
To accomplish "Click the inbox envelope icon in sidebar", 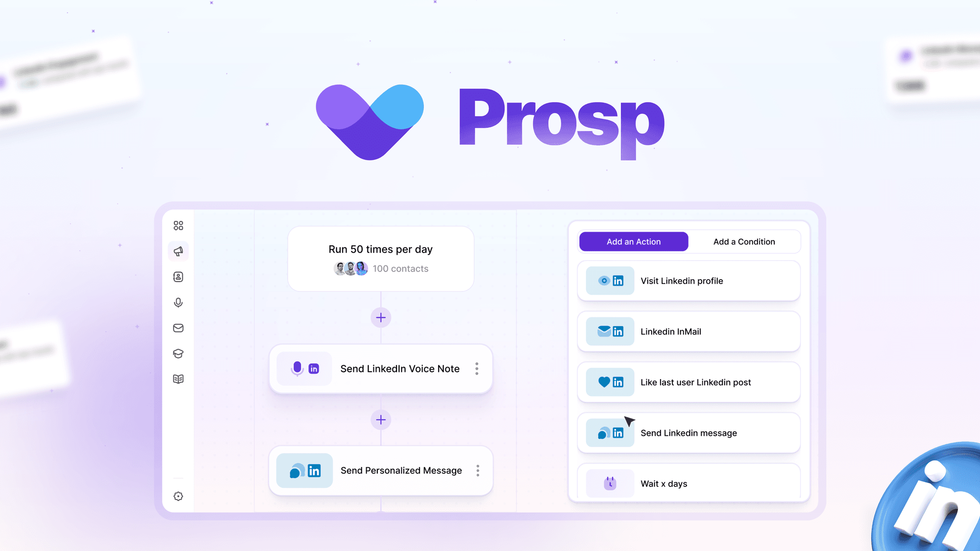I will pos(178,328).
